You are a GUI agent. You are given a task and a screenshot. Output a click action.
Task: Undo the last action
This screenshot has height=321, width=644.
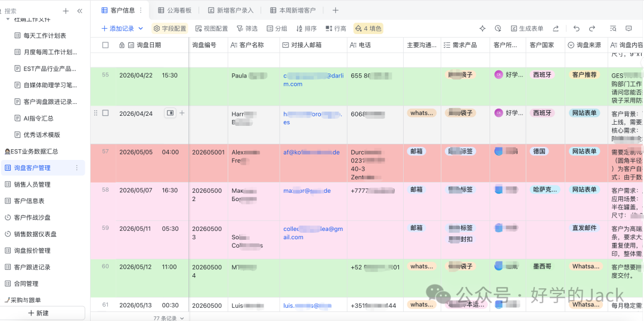(577, 29)
